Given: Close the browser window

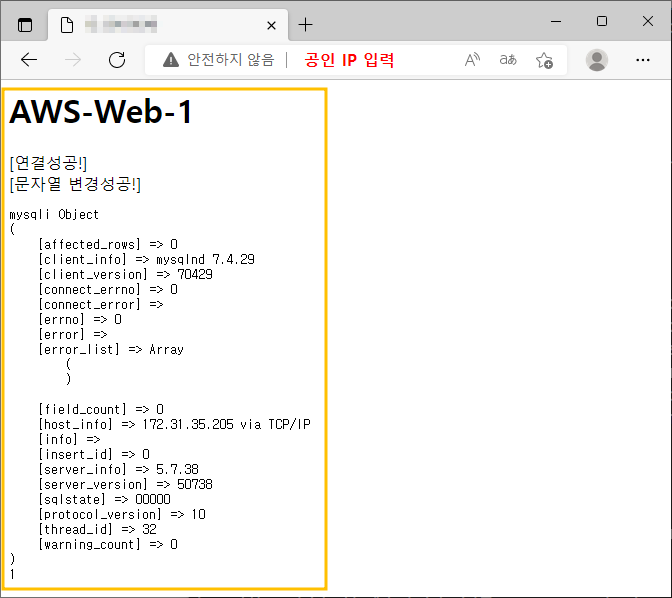Looking at the screenshot, I should coord(648,21).
